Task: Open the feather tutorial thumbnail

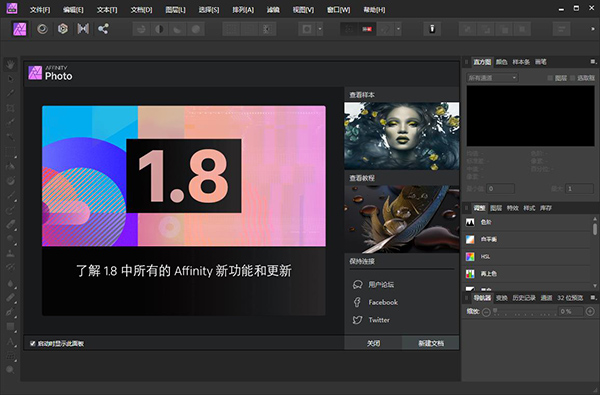Action: tap(402, 219)
